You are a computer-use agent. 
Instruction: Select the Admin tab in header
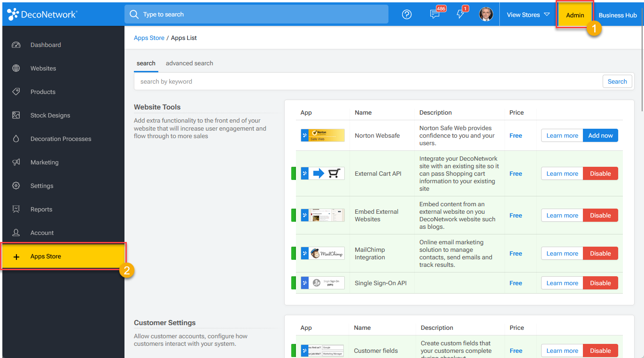575,15
